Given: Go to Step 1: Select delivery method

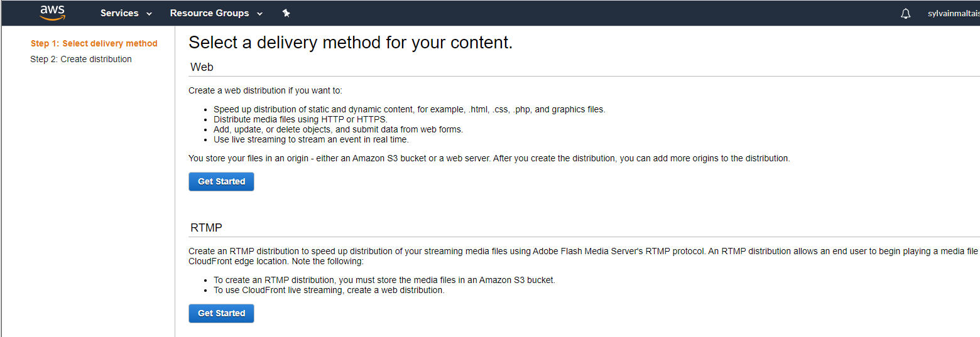Looking at the screenshot, I should point(94,43).
